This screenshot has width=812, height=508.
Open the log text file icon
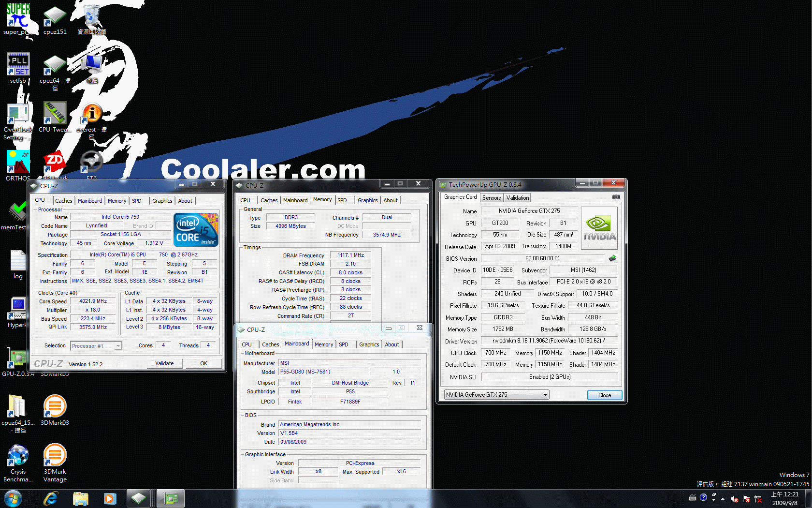click(x=18, y=264)
